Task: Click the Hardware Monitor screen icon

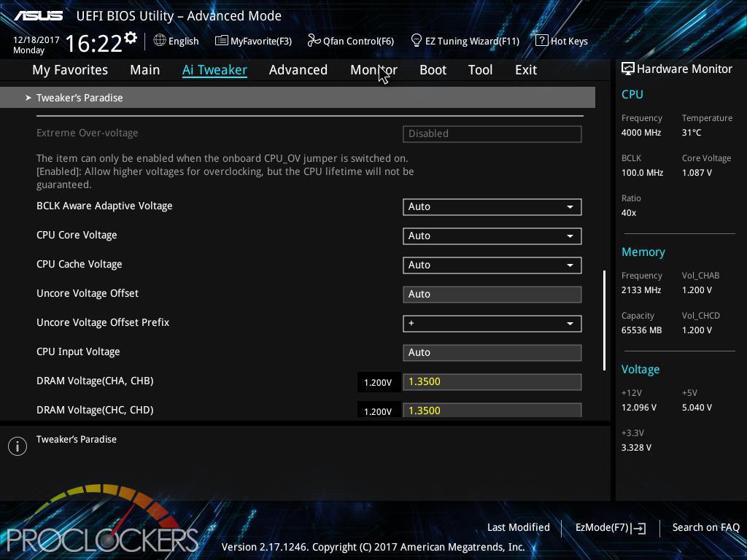Action: click(x=628, y=69)
